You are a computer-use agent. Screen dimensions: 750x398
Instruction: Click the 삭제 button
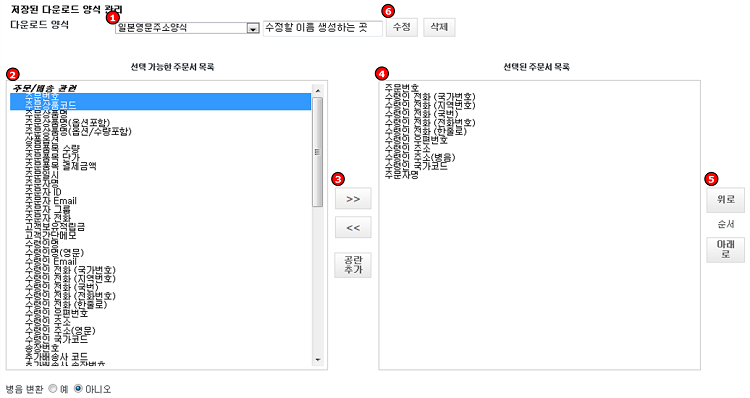coord(439,27)
